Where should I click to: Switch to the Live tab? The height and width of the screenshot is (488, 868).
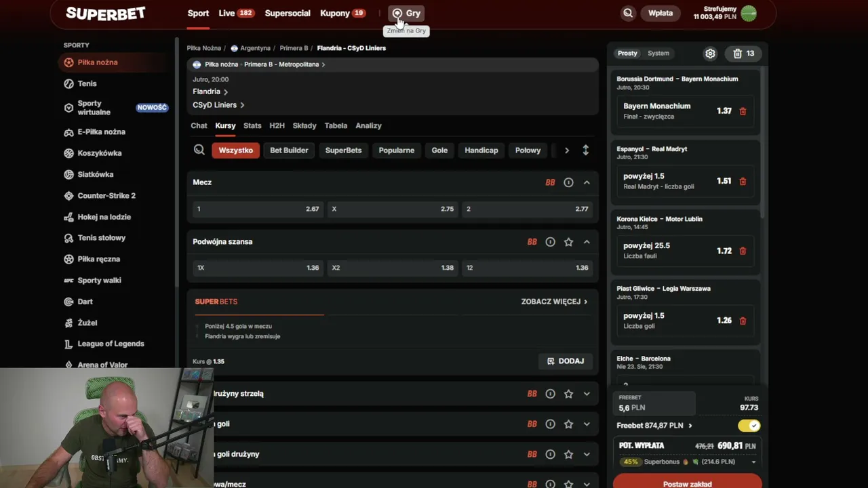point(236,13)
